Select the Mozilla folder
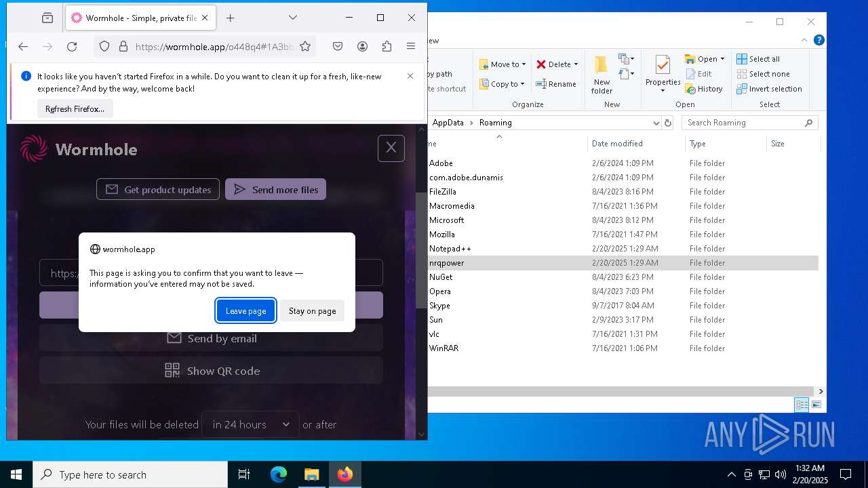868x488 pixels. (x=442, y=235)
